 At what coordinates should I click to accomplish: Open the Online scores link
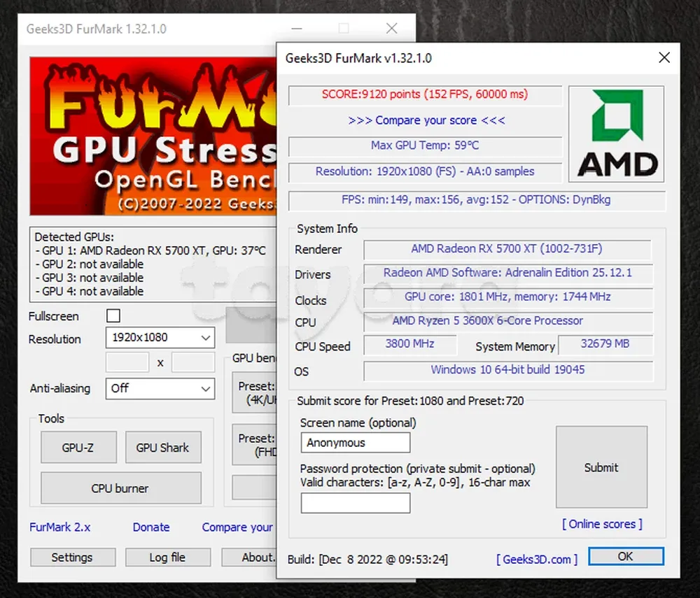pos(602,524)
